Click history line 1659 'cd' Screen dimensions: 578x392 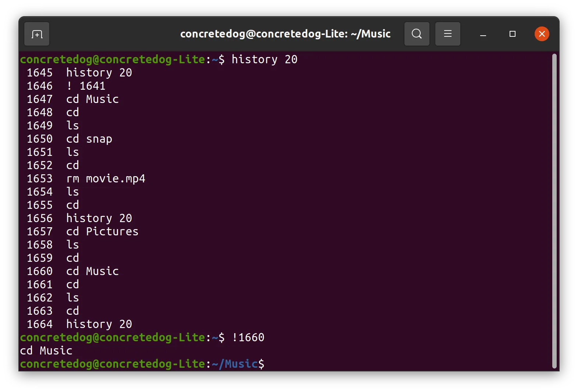(x=53, y=258)
